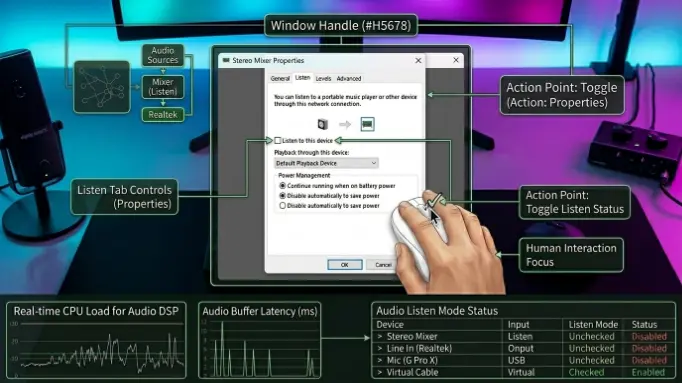Click the portable music player device icon
The width and height of the screenshot is (682, 383).
pos(322,124)
